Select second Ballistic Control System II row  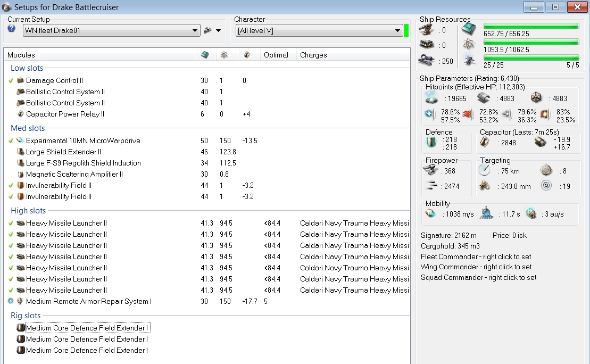207,103
